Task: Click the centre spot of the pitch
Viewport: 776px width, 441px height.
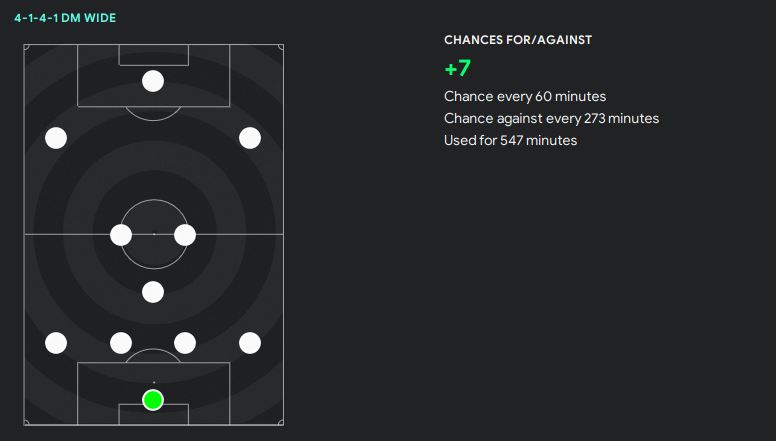Action: click(153, 234)
